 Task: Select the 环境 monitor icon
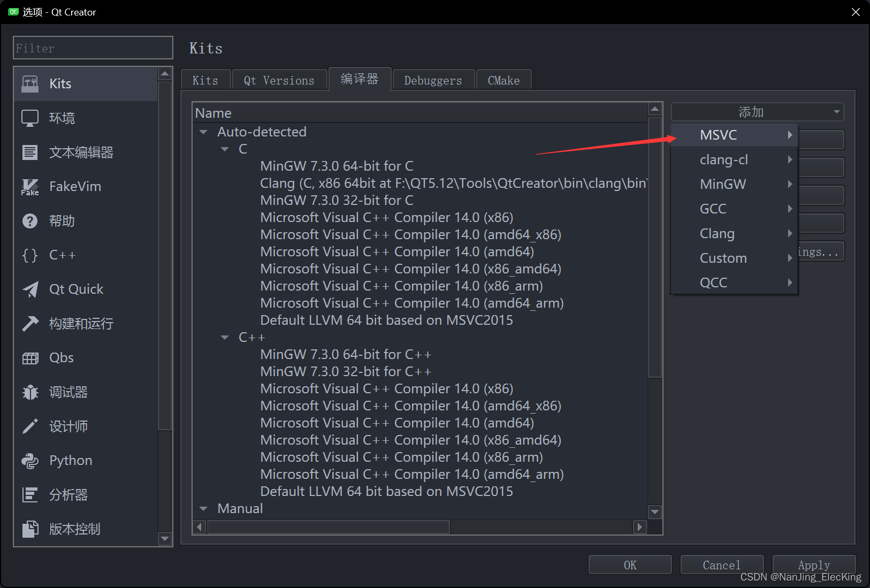click(x=30, y=118)
